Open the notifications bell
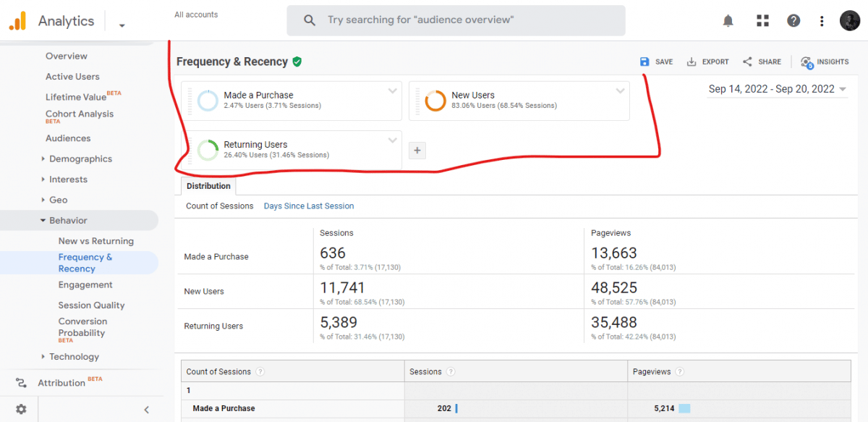Viewport: 868px width, 422px height. coord(728,20)
